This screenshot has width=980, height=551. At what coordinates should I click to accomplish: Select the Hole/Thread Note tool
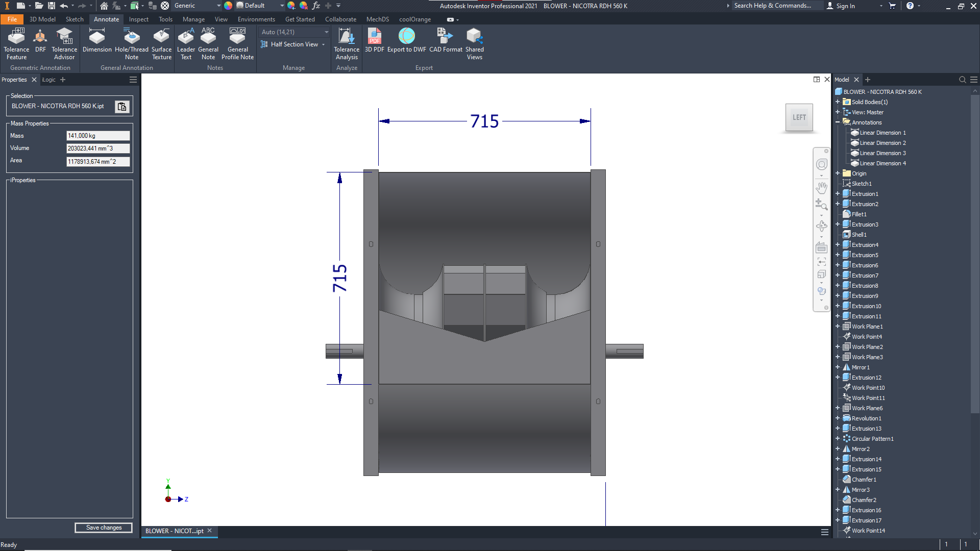click(132, 43)
